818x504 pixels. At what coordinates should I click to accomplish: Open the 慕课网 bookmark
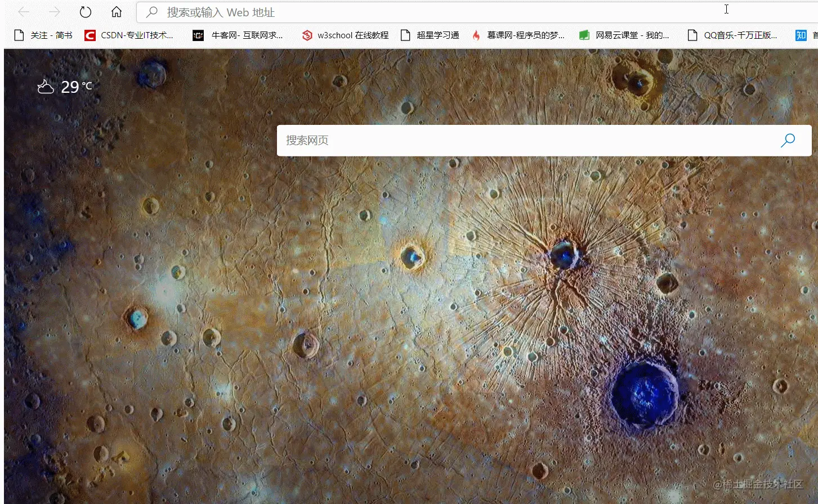518,35
